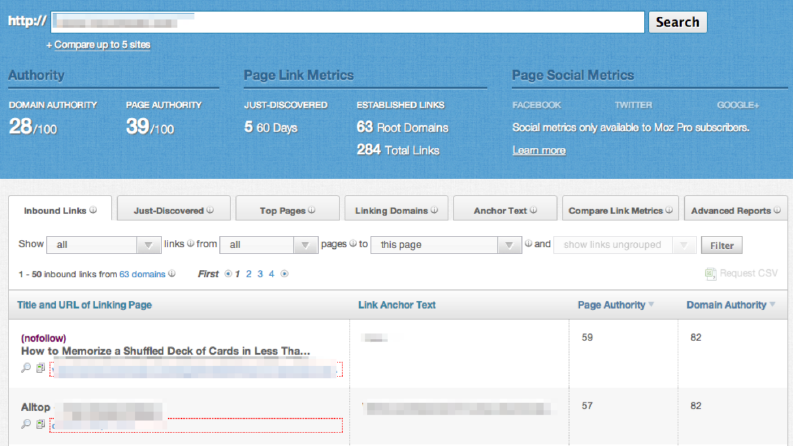
Task: Click the previous page arrow icon
Action: pyautogui.click(x=228, y=274)
